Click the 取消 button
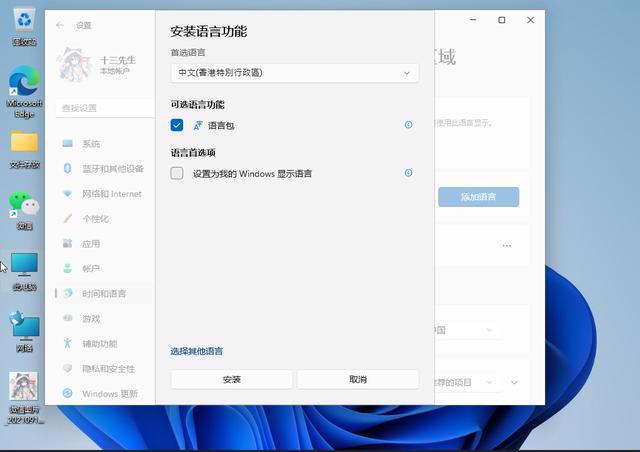640x452 pixels. coord(358,379)
